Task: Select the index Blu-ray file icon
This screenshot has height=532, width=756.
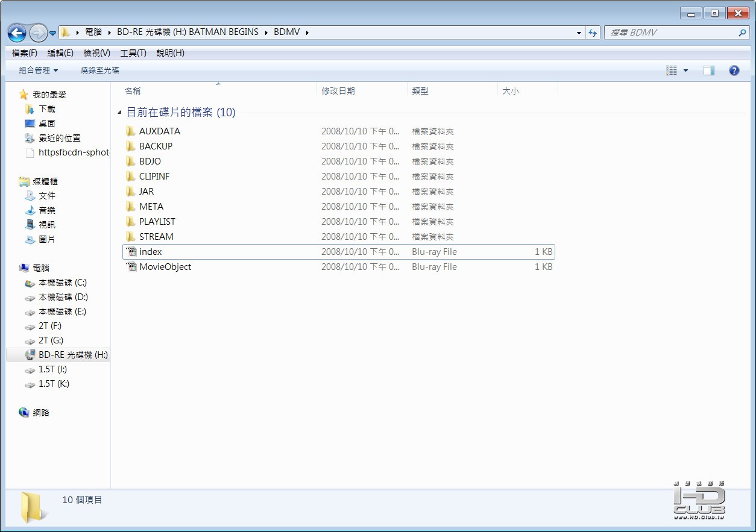Action: (130, 252)
